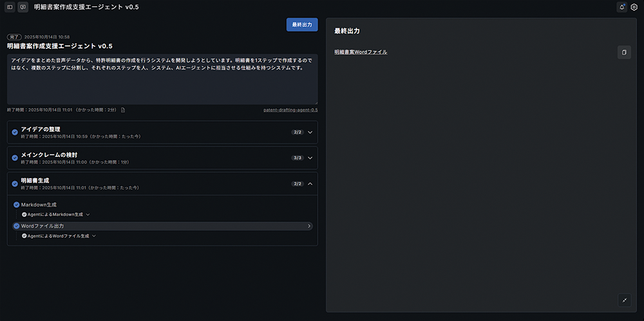Copy the final output with clipboard icon
This screenshot has height=321, width=644.
point(623,52)
